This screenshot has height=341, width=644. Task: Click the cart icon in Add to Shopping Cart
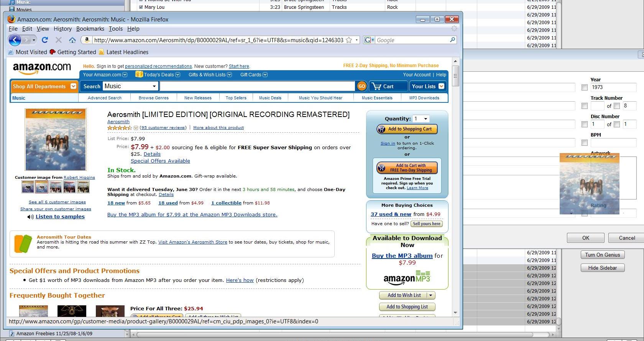coord(381,129)
